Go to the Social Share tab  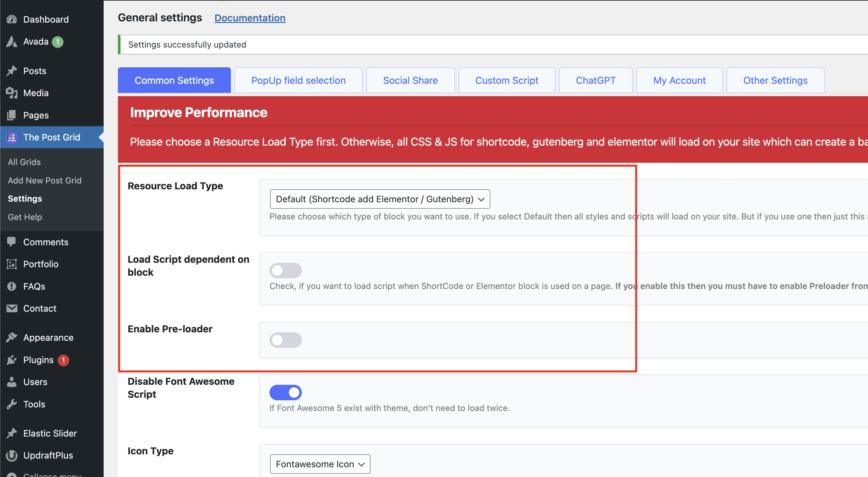[410, 81]
